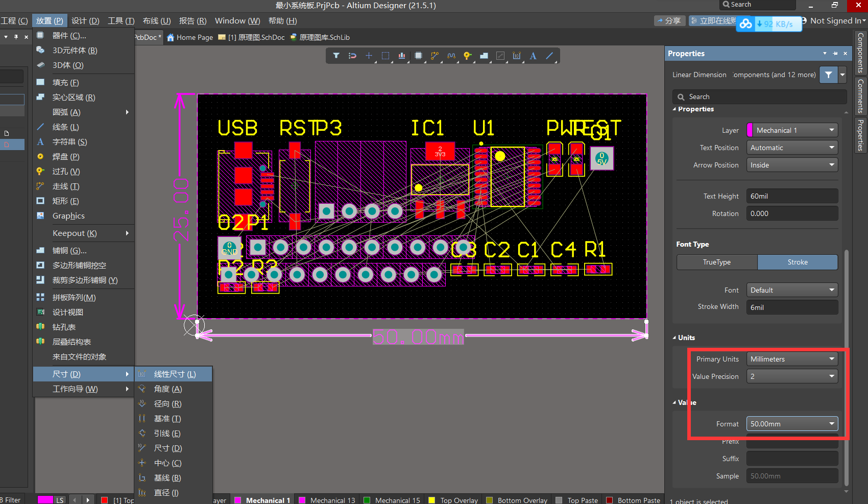Toggle the cloud sync indicator in the title bar
The height and width of the screenshot is (504, 868).
(x=745, y=23)
